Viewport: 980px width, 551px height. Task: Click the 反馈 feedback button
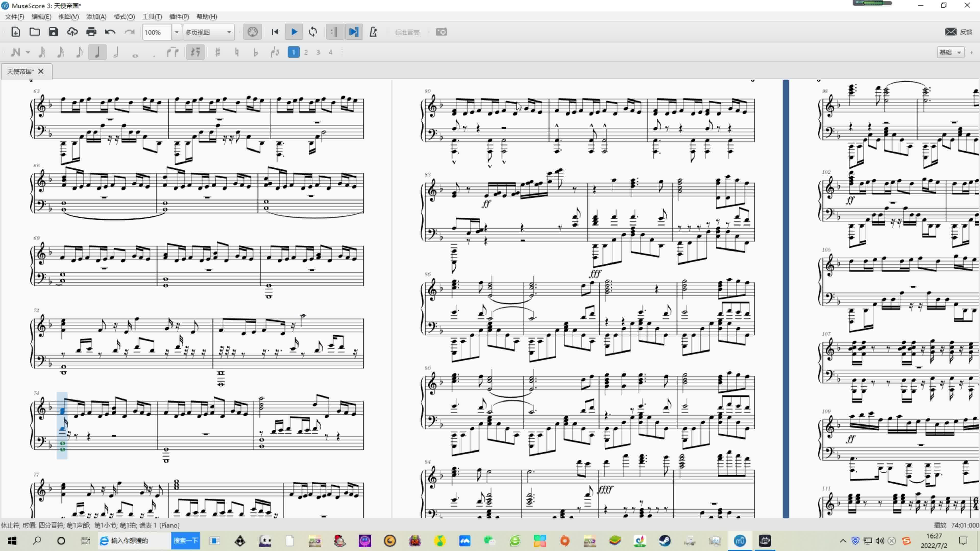click(958, 32)
